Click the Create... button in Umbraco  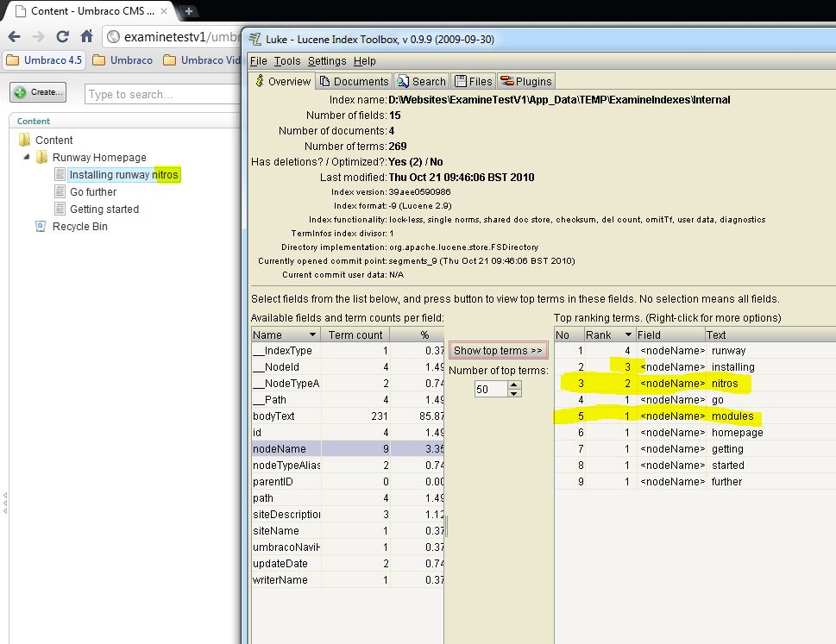38,92
